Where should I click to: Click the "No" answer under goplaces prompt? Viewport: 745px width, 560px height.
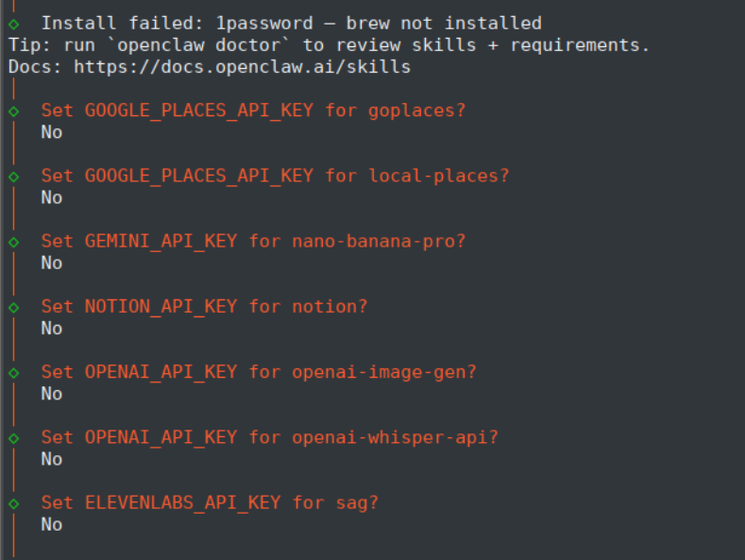(52, 132)
